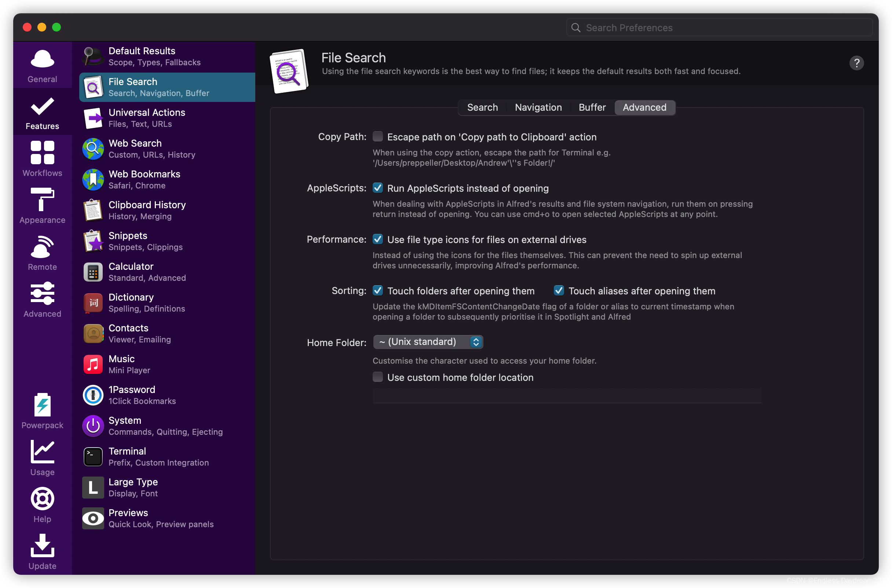Open the Powerpack battery icon
Image resolution: width=892 pixels, height=588 pixels.
pyautogui.click(x=43, y=405)
